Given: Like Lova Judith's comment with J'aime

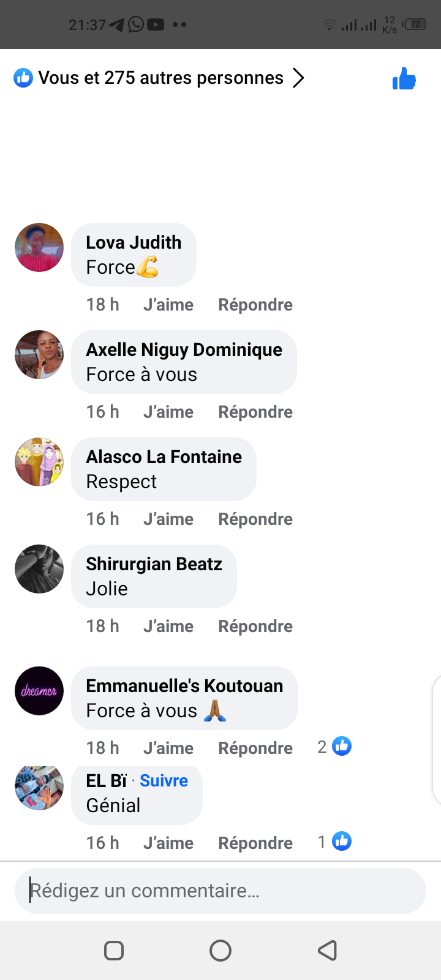Looking at the screenshot, I should click(x=168, y=304).
